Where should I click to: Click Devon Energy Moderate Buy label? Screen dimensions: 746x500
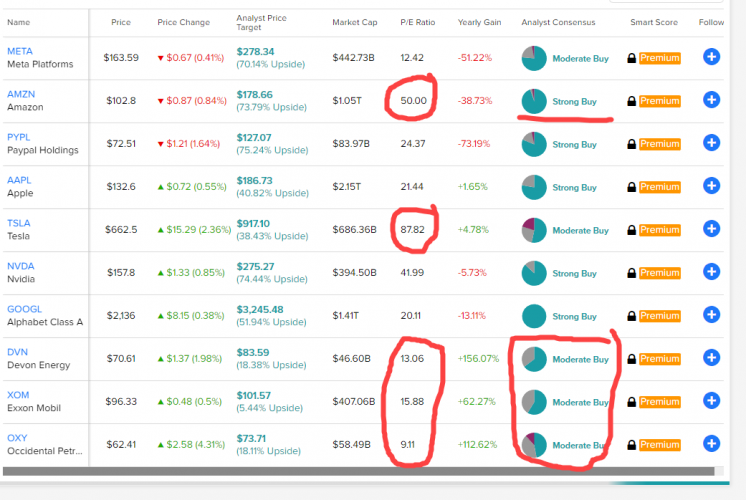pos(580,359)
